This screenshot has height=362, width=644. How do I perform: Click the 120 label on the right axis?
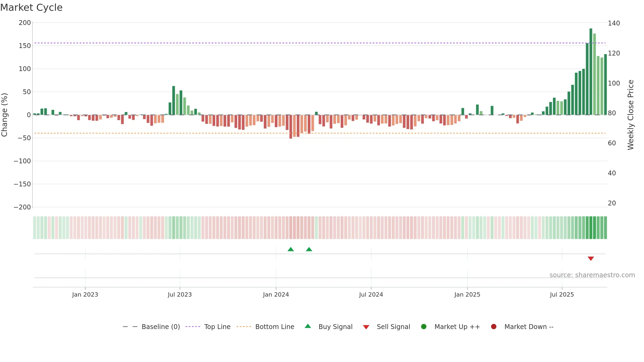(x=614, y=53)
